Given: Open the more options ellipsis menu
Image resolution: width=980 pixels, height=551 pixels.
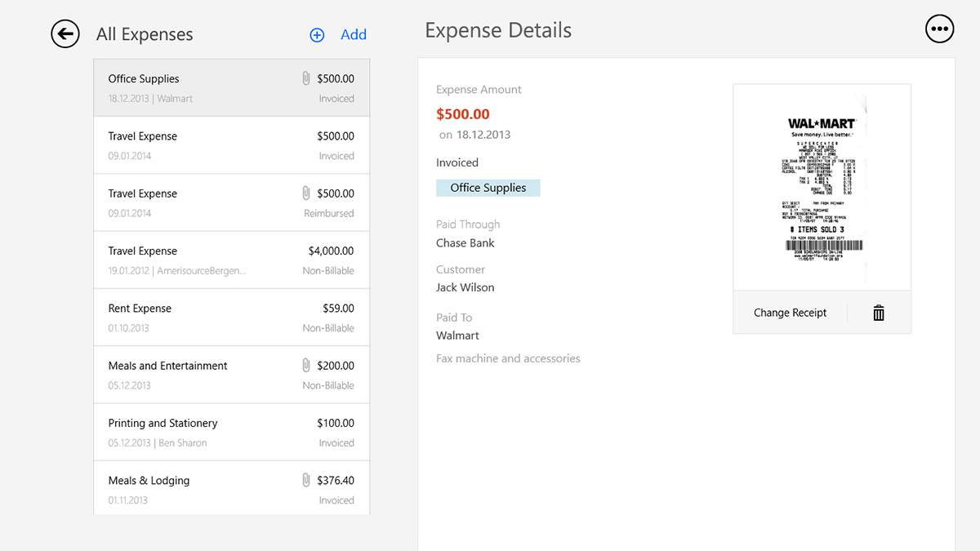Looking at the screenshot, I should 939,29.
